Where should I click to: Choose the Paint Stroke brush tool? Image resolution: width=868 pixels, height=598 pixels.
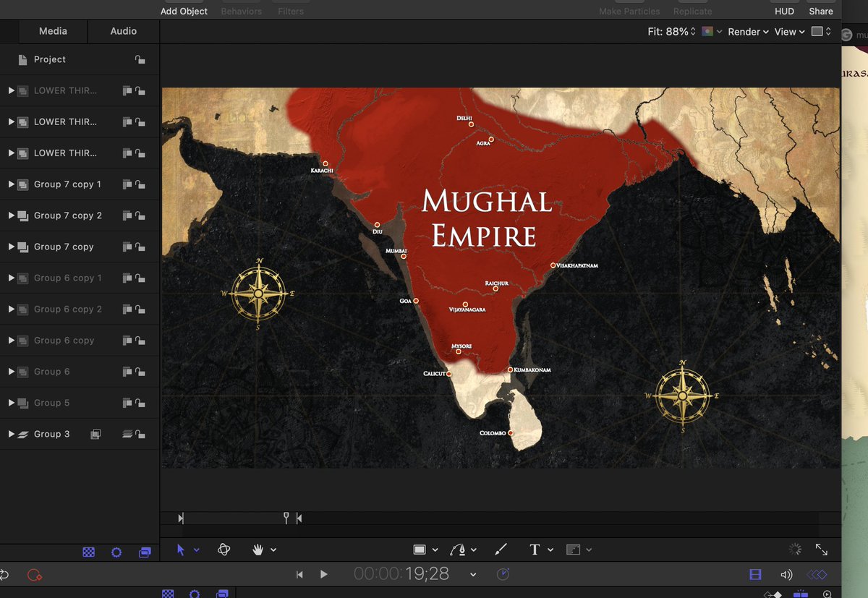501,550
